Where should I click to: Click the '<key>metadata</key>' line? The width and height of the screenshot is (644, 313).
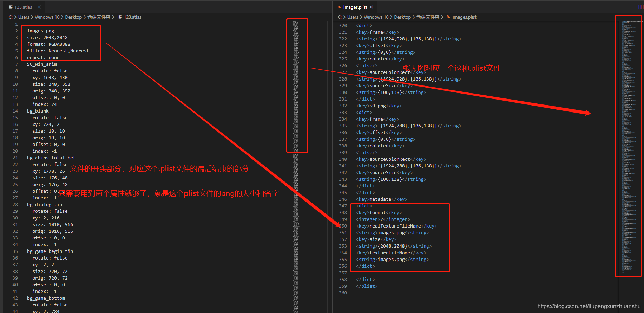click(382, 199)
